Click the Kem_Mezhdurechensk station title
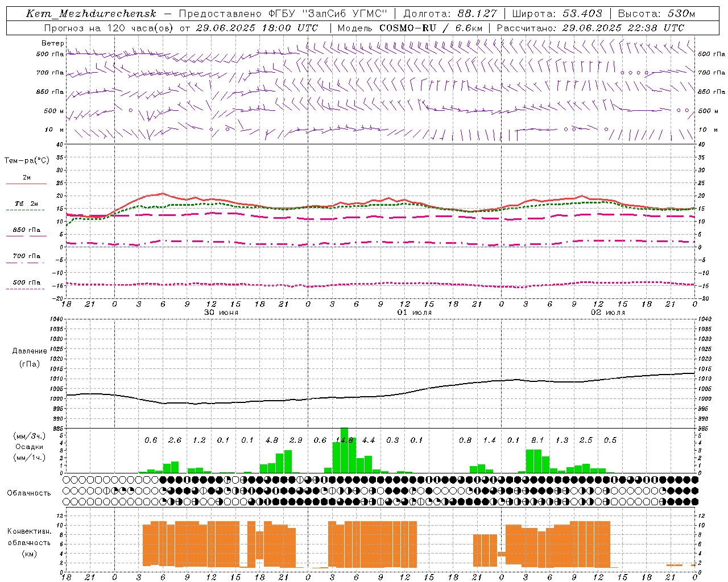This screenshot has width=728, height=582. point(91,14)
